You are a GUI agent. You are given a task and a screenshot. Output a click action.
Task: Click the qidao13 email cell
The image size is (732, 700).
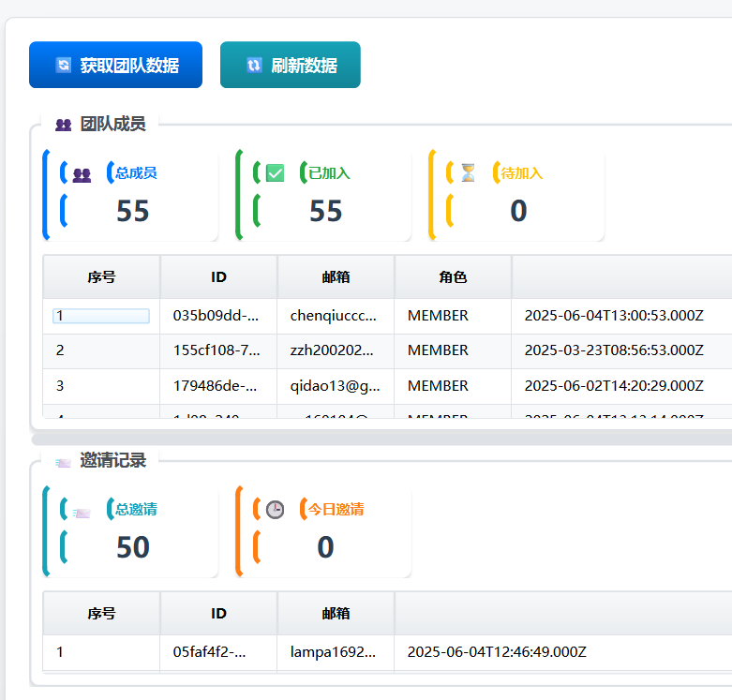pos(336,386)
